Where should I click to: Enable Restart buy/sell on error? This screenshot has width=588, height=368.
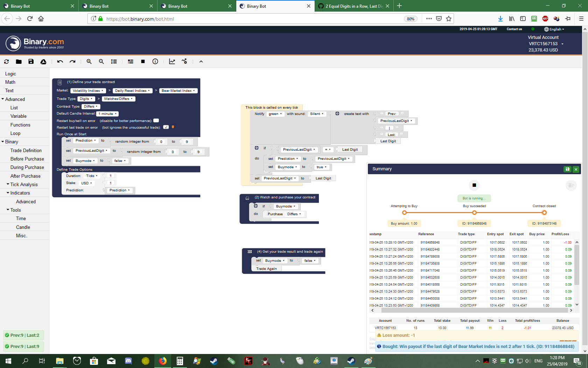tap(156, 120)
